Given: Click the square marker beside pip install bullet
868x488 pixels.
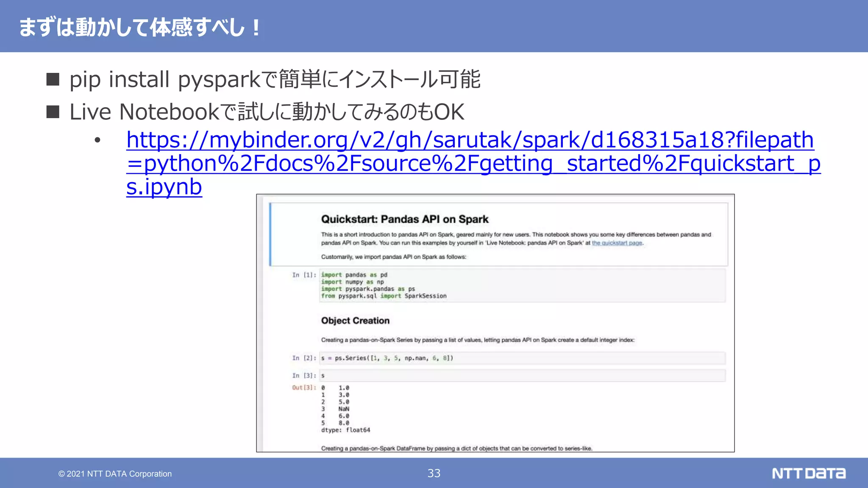Looking at the screenshot, I should click(x=53, y=79).
